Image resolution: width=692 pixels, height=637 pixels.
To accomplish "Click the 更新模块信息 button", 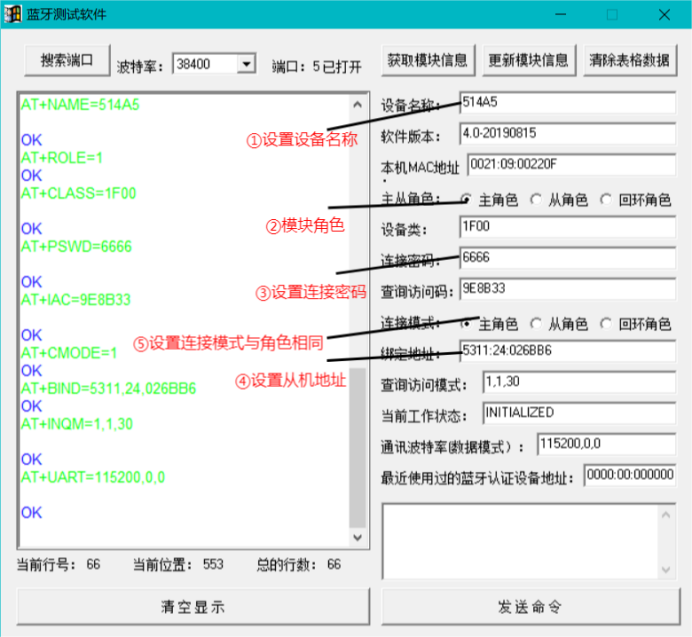I will pos(529,60).
